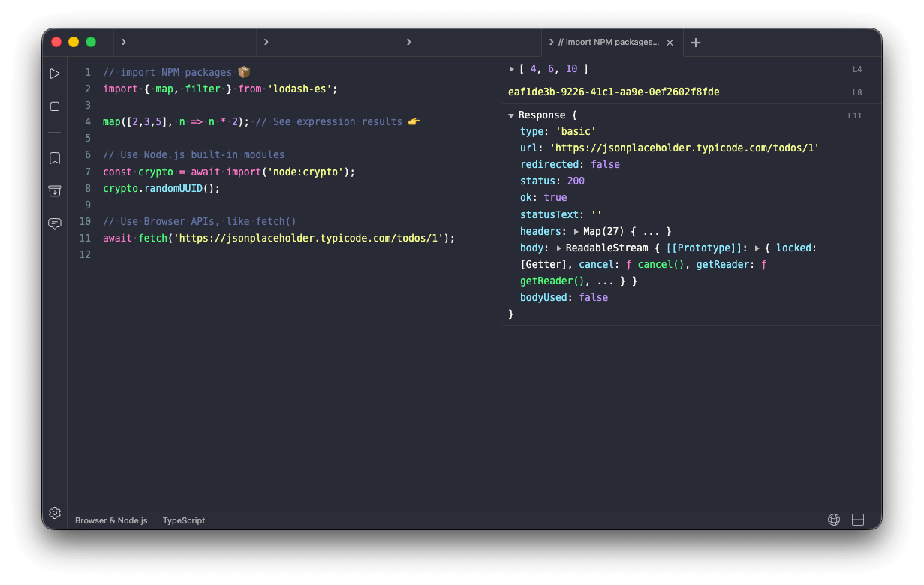Click "type: 'basic'" in Response output
The width and height of the screenshot is (924, 585).
[x=558, y=132]
